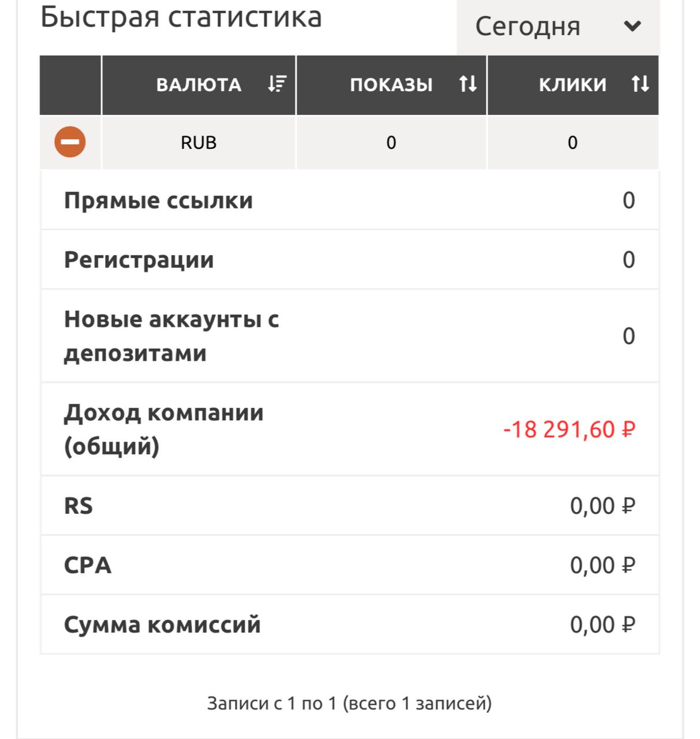Click the Регистрации row label
700x739 pixels.
(138, 260)
